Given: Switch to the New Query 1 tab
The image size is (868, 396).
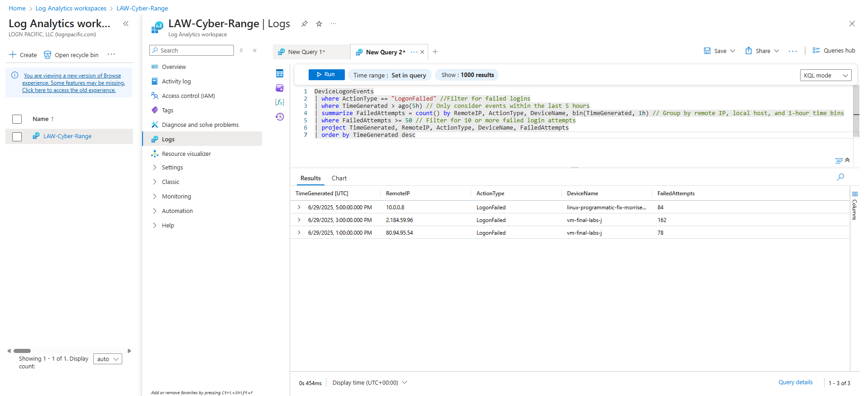Looking at the screenshot, I should [x=311, y=52].
